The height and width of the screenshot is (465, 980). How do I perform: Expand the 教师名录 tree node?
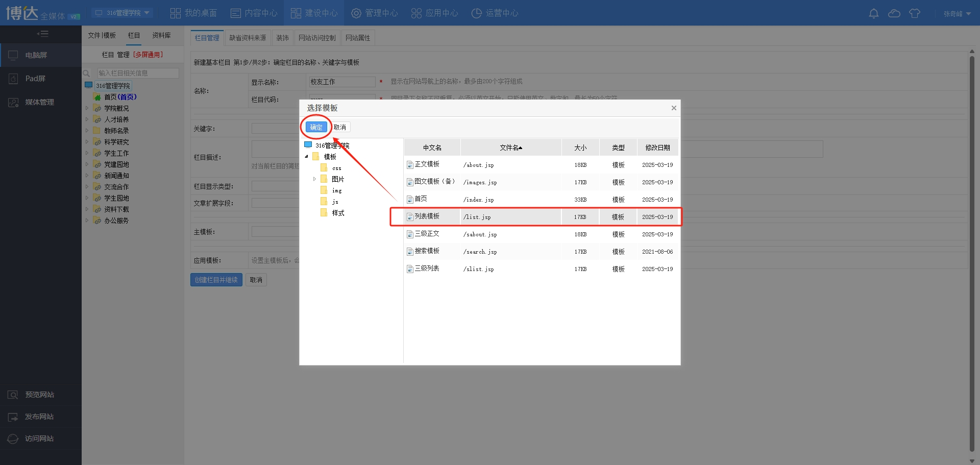click(x=87, y=131)
